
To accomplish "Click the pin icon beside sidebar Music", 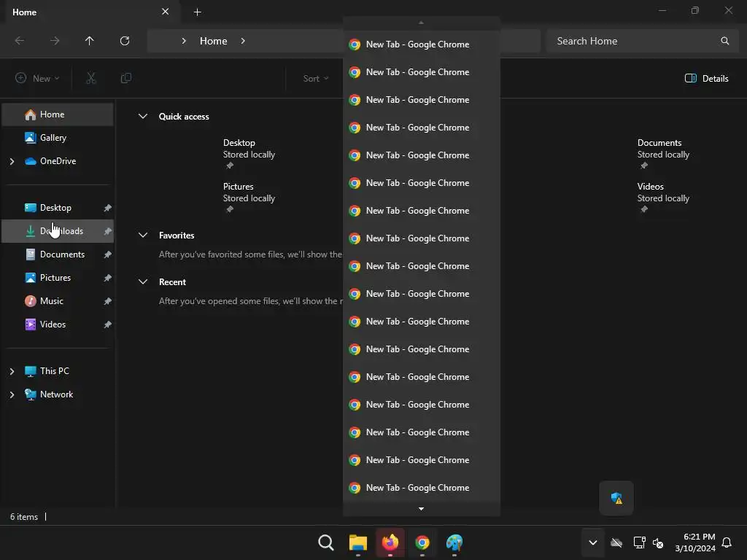I will [108, 301].
